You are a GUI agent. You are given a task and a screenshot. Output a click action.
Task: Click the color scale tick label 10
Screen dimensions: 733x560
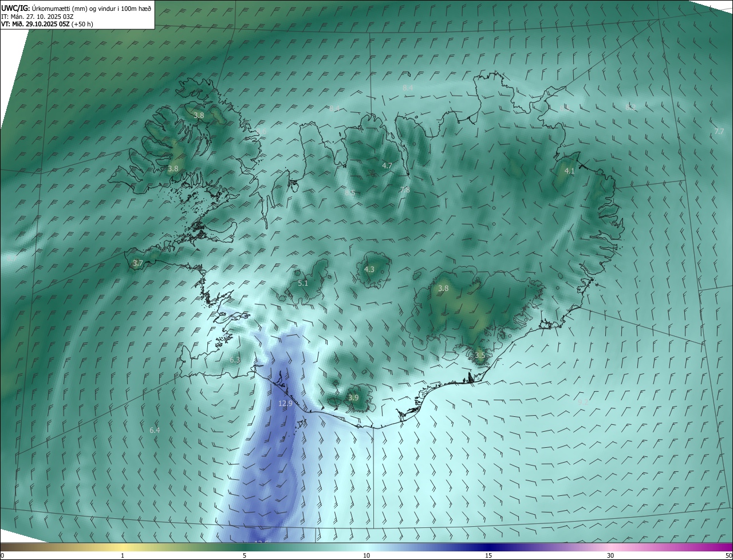366,555
